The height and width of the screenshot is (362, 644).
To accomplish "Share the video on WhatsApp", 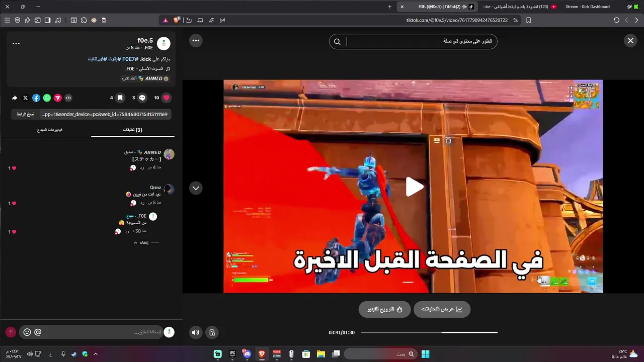I will [x=47, y=98].
